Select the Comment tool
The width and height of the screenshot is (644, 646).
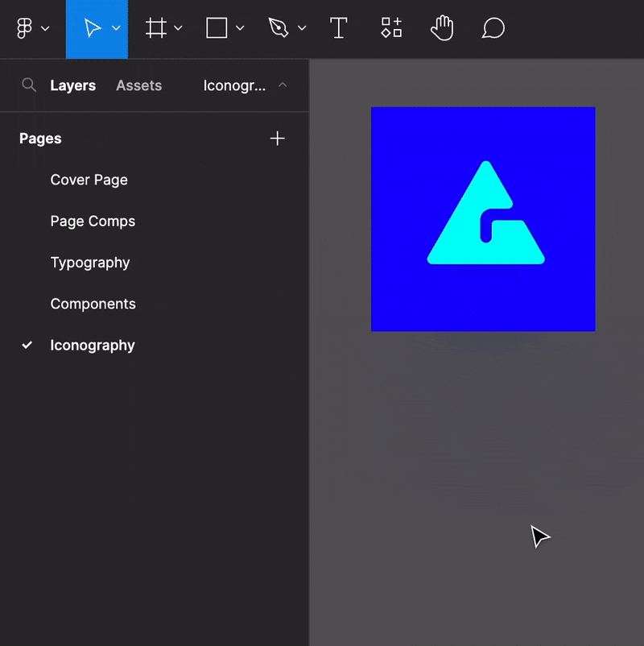pos(493,28)
